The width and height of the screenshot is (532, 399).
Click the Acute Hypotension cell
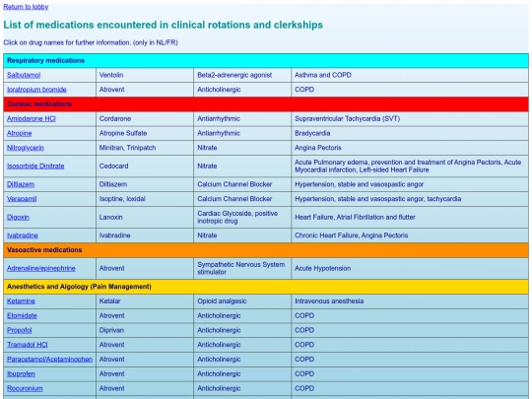pyautogui.click(x=410, y=268)
